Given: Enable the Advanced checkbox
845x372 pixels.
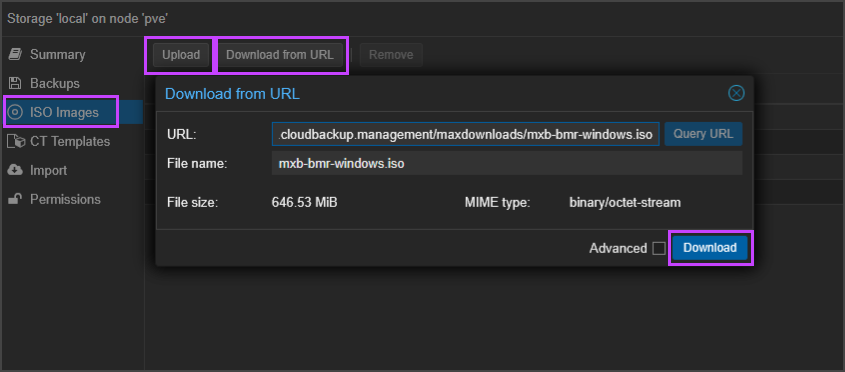Looking at the screenshot, I should point(659,248).
